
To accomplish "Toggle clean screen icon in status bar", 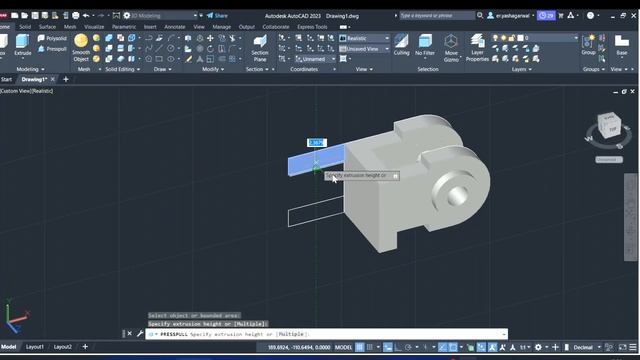I will (622, 347).
